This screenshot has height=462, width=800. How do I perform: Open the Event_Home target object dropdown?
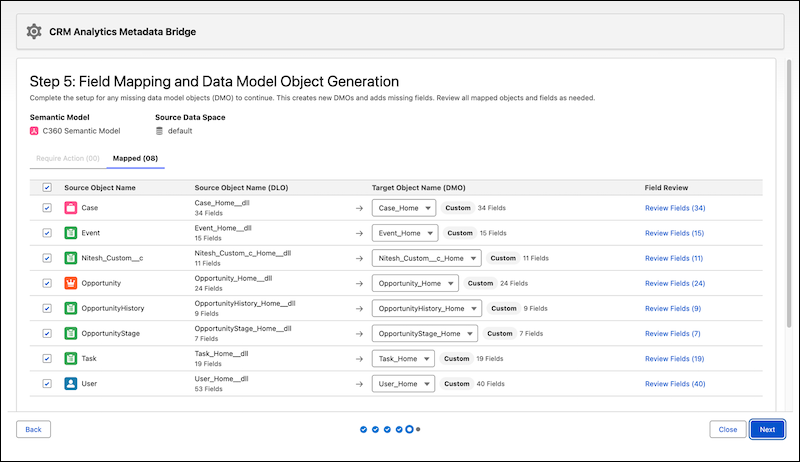tap(405, 233)
